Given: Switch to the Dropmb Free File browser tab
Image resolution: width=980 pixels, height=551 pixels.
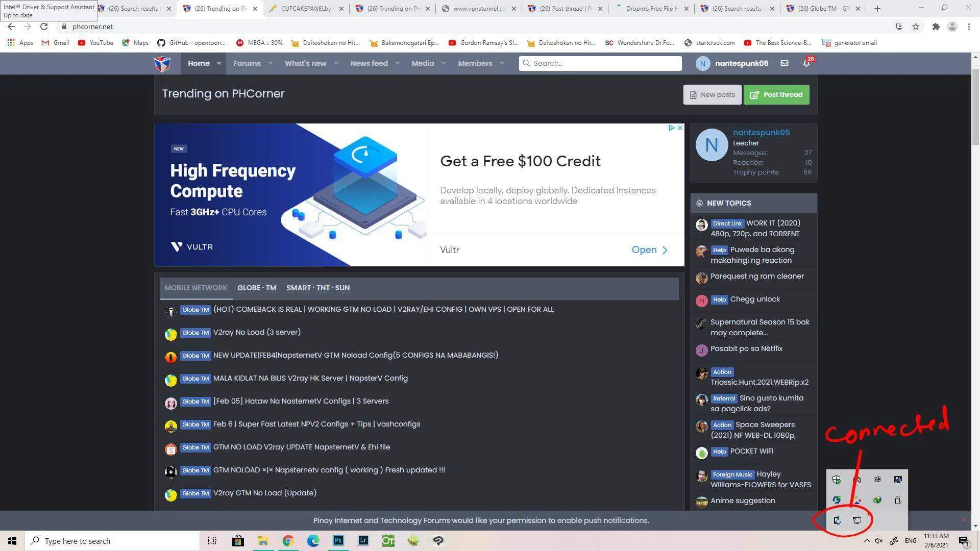Looking at the screenshot, I should tap(652, 9).
